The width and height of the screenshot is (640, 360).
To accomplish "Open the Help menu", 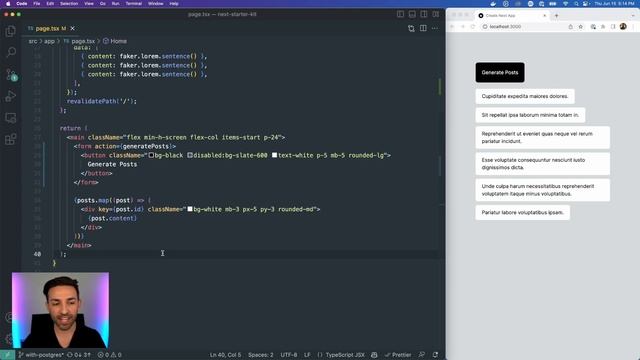I will [x=174, y=4].
